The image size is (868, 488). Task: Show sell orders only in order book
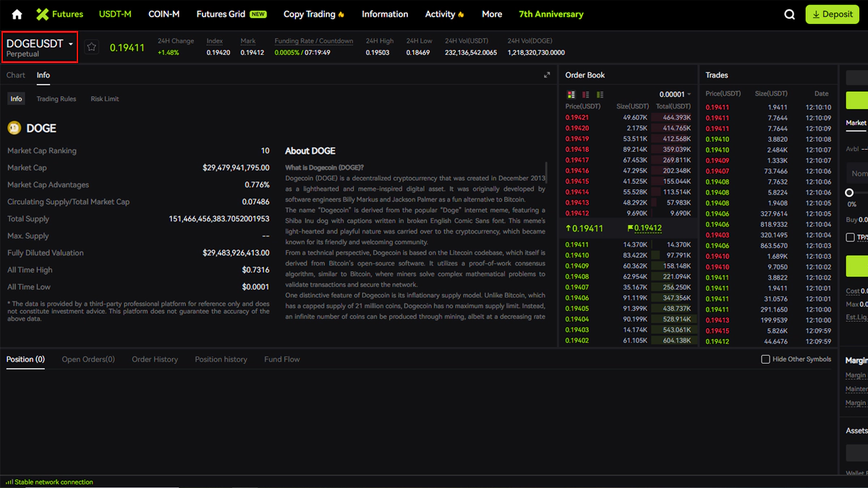586,95
